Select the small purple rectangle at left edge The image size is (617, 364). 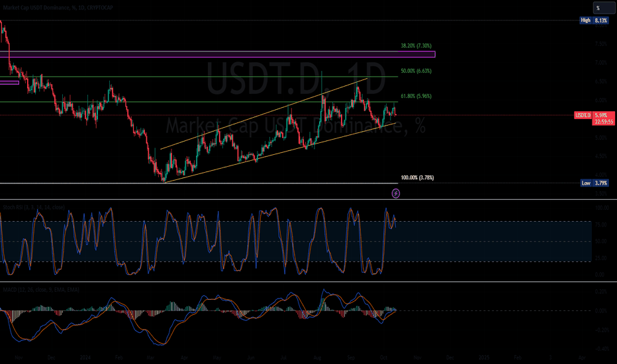point(9,83)
